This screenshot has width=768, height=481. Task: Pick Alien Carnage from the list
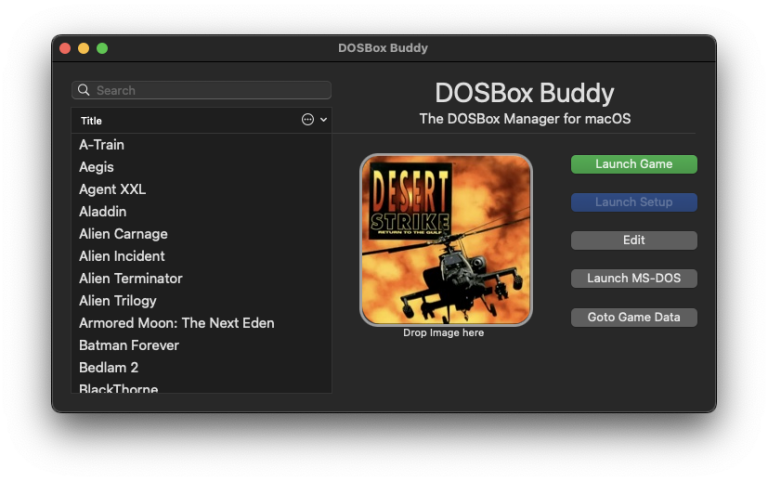coord(202,234)
